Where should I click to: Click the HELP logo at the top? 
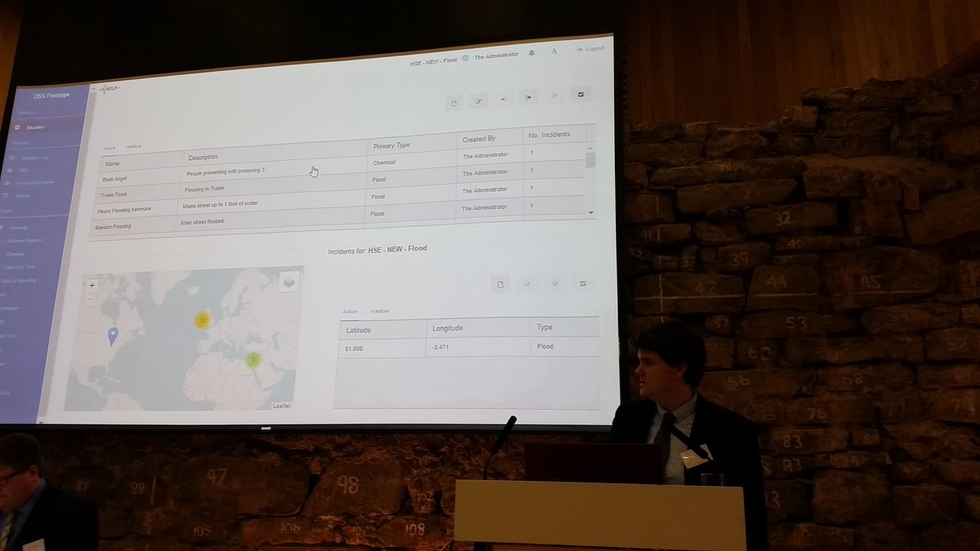click(109, 88)
